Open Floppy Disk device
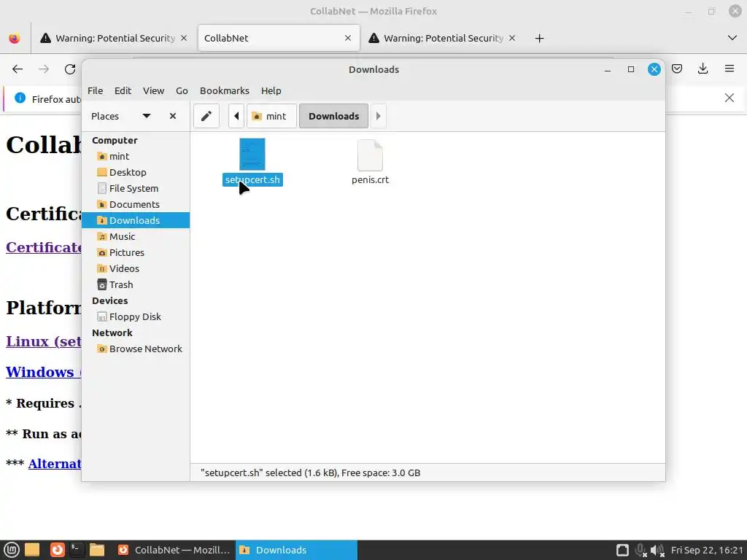This screenshot has height=560, width=747. tap(136, 316)
